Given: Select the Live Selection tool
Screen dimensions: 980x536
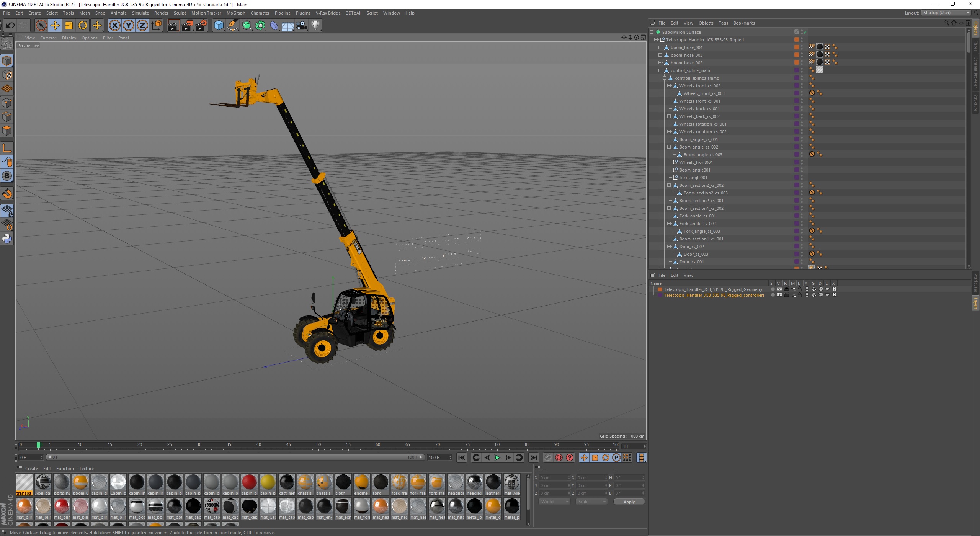Looking at the screenshot, I should pos(41,26).
